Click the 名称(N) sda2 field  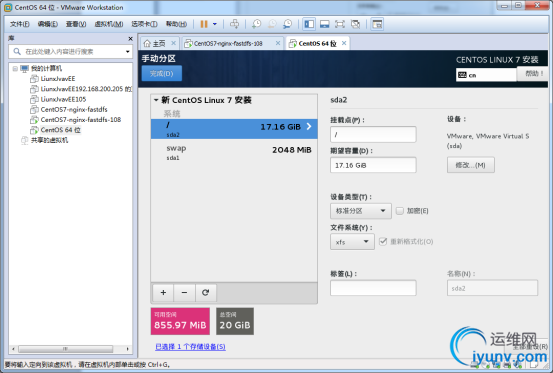[492, 288]
